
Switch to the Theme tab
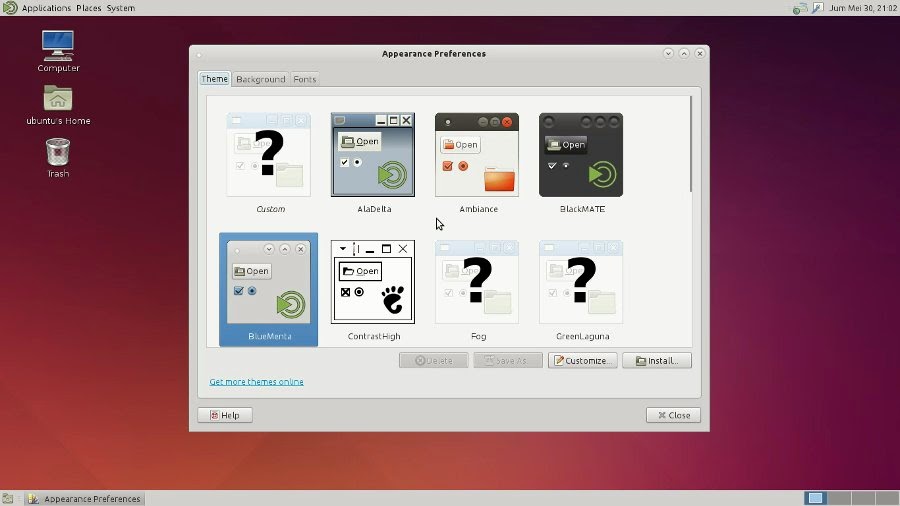tap(214, 79)
